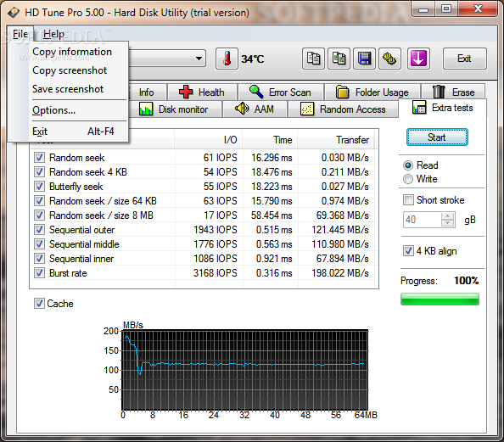
Task: Click the 100% progress value
Action: tap(466, 281)
